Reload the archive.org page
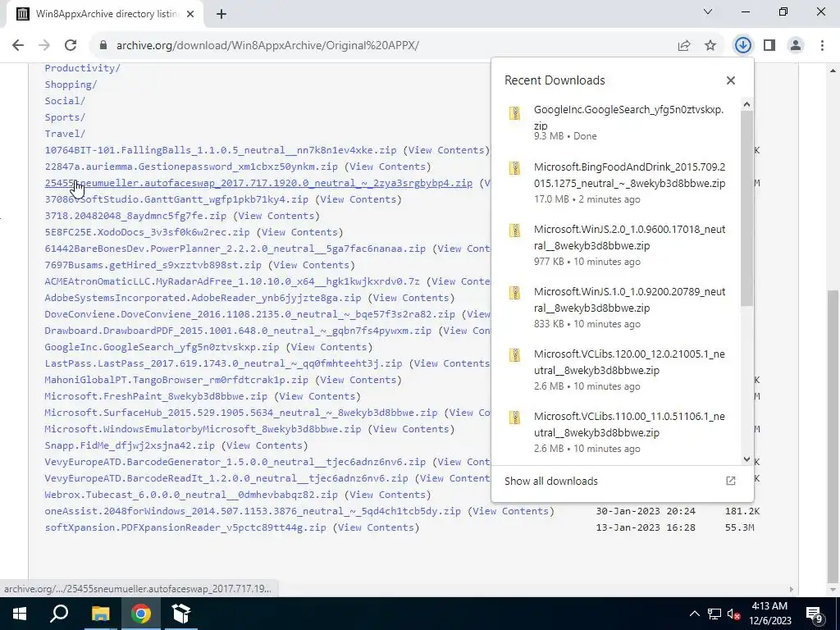 pos(71,46)
